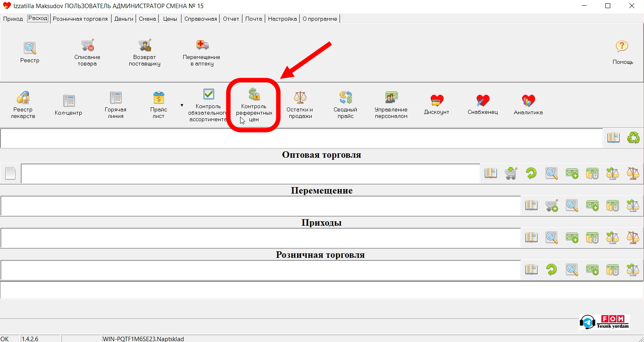
Task: Click the magnifier icon in Розничная торговля row
Action: 572,270
